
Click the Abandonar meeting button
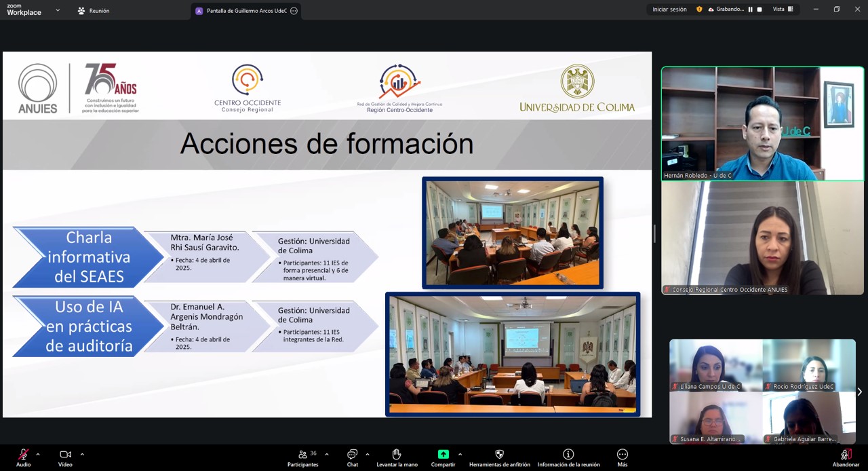tap(846, 455)
